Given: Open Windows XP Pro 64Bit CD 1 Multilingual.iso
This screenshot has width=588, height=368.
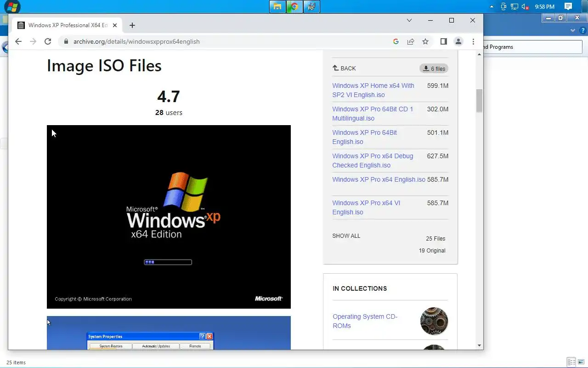Looking at the screenshot, I should coord(373,114).
